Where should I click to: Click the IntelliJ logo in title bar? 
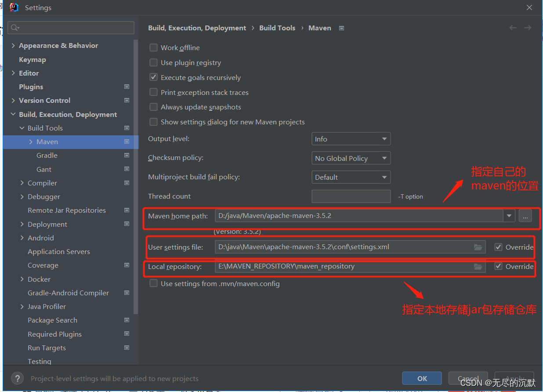click(14, 7)
